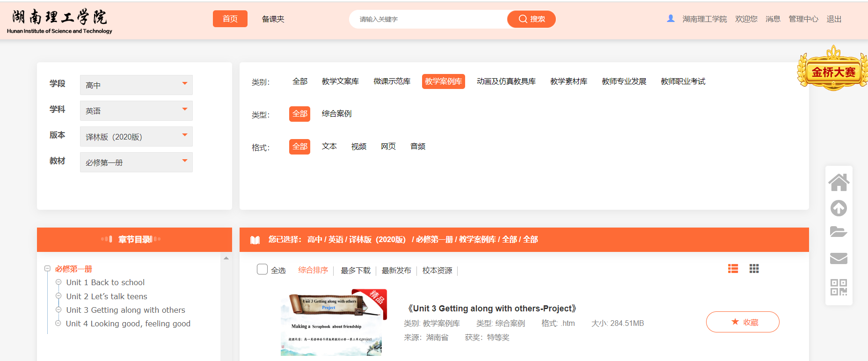868x361 pixels.
Task: Click the back-to-top arrow icon
Action: tap(839, 208)
